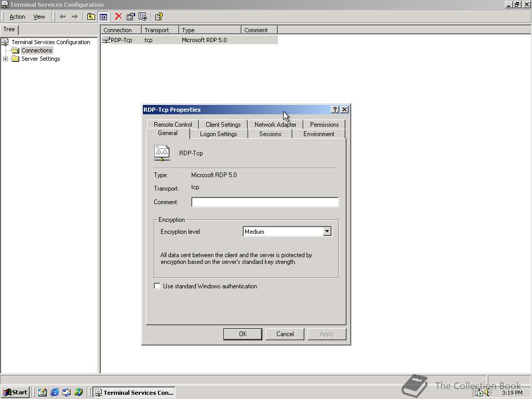This screenshot has width=532, height=399.
Task: Click the Show Desktop quick launch icon
Action: click(42, 393)
